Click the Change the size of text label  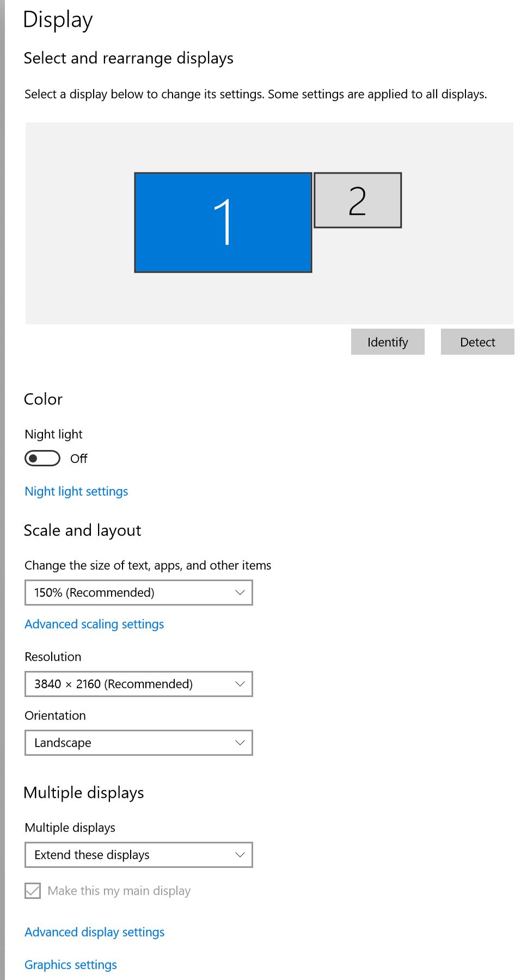(148, 565)
